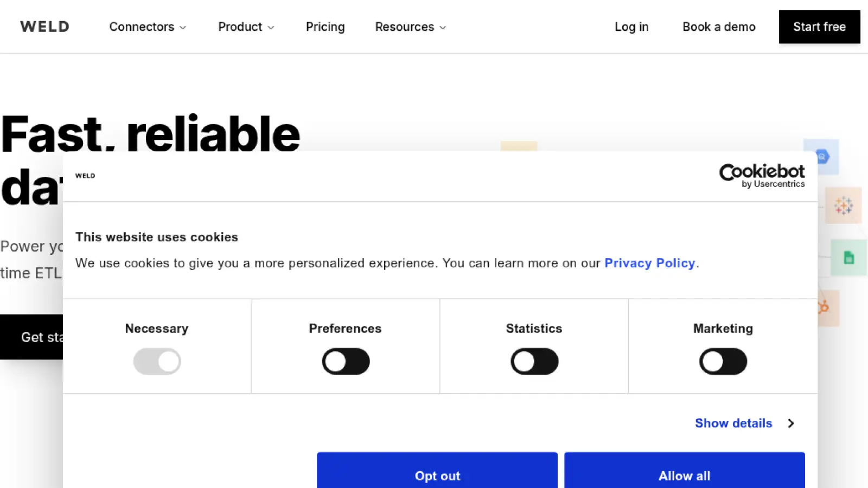Screen dimensions: 868x488
Task: Expand Show details in the cookie dialog
Action: click(733, 423)
